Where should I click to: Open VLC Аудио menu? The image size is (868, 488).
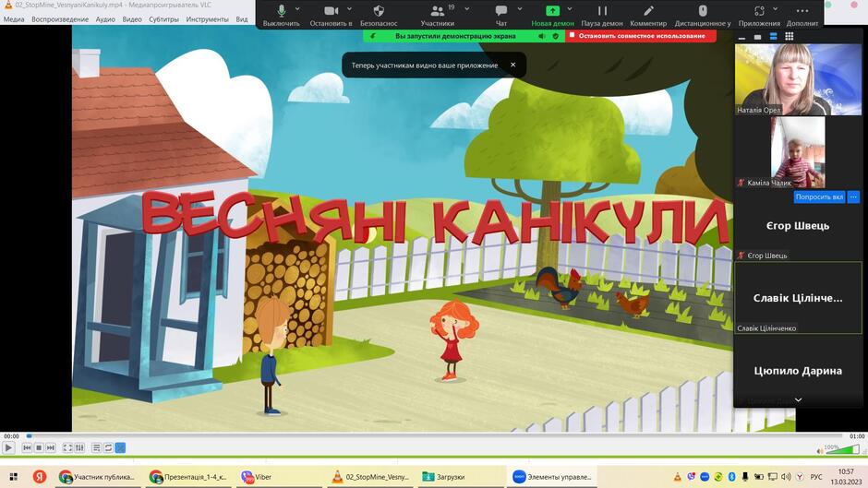105,18
